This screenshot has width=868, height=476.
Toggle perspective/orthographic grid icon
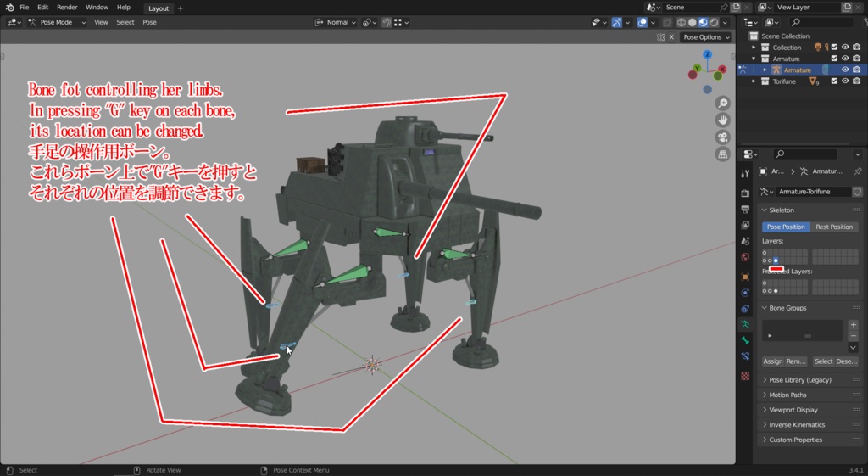(x=722, y=154)
